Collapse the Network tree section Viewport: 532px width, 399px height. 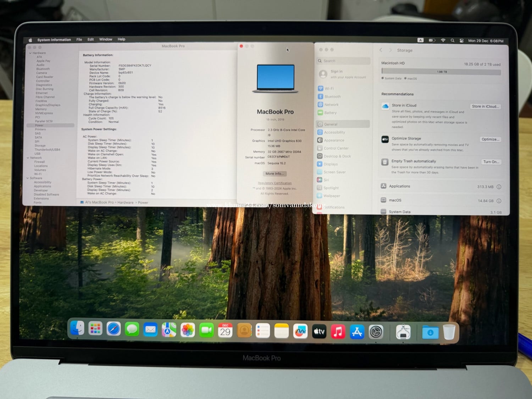[x=28, y=158]
